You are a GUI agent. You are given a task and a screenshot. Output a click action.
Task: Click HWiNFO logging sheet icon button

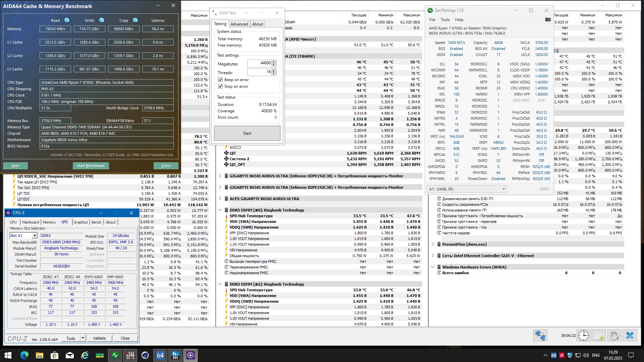point(599,336)
